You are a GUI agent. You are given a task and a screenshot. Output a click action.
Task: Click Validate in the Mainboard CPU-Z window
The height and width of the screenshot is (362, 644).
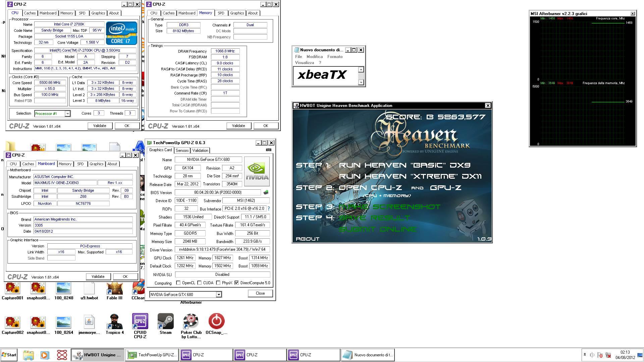pyautogui.click(x=98, y=277)
